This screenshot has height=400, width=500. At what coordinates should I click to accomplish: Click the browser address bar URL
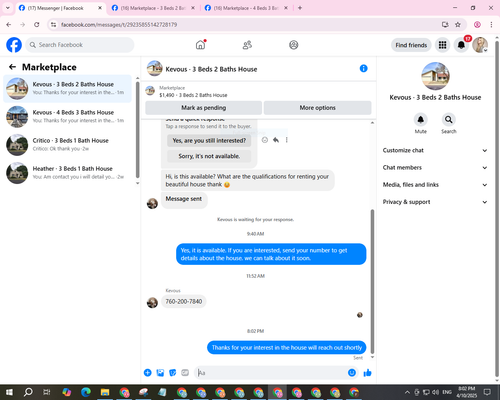click(119, 25)
